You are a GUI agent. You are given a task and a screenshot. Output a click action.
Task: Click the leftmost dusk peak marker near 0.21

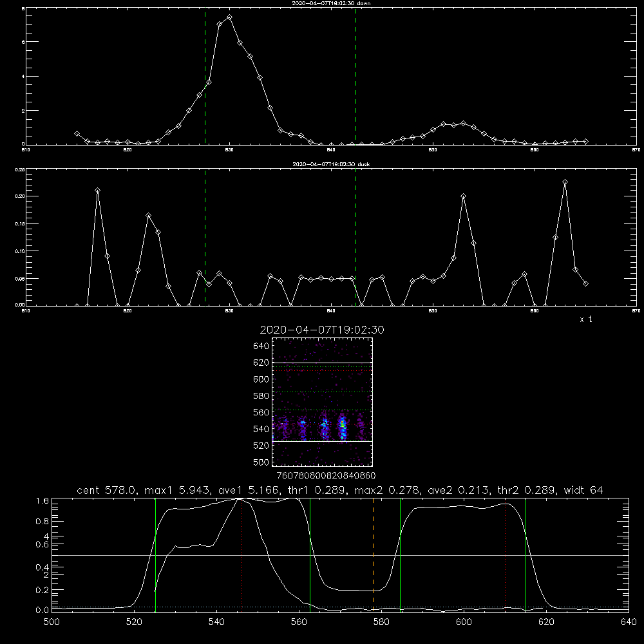coord(97,191)
